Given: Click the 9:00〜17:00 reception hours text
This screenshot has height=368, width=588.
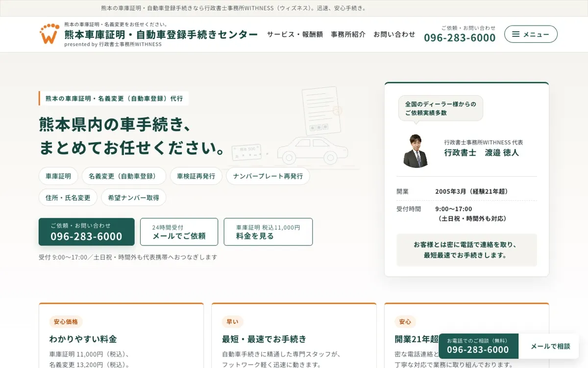Looking at the screenshot, I should coord(454,209).
